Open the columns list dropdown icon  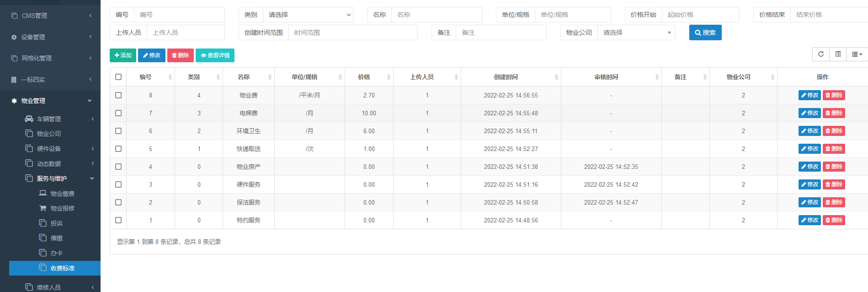(x=857, y=54)
